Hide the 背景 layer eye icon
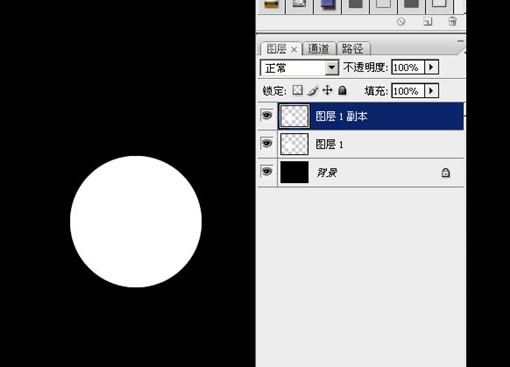This screenshot has width=510, height=367. click(x=267, y=171)
